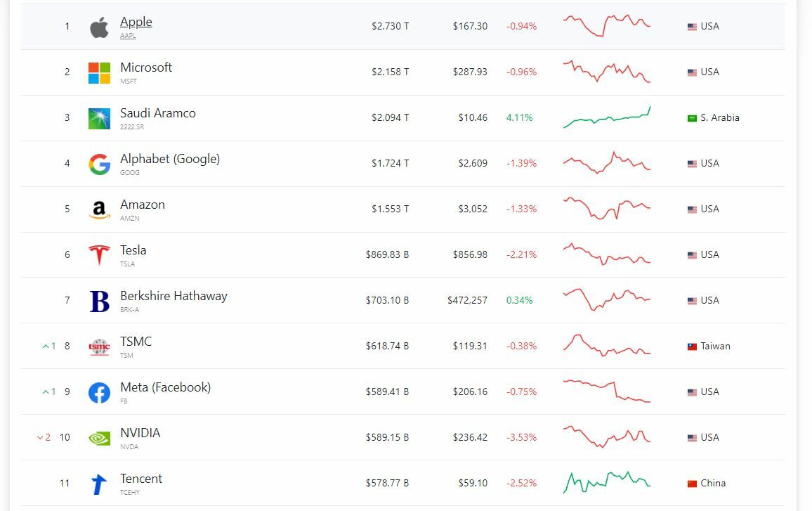Viewport: 812px width, 511px height.
Task: Click the Microsoft logo icon
Action: click(x=99, y=72)
